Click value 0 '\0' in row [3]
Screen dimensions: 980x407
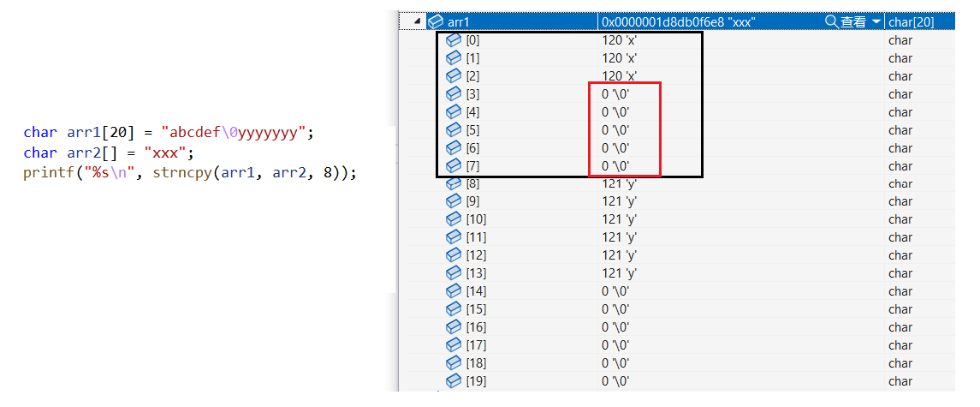click(x=615, y=94)
